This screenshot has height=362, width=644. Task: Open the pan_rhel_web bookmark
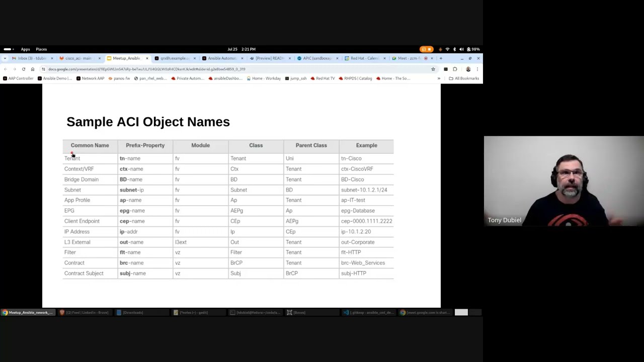click(x=150, y=78)
